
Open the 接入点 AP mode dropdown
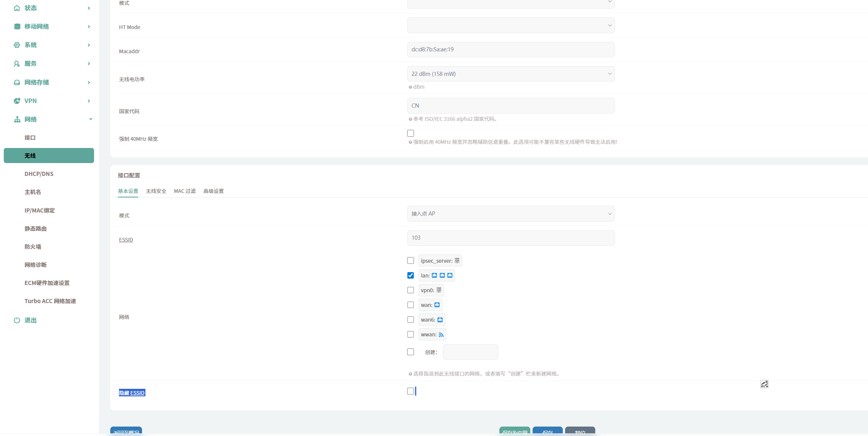pyautogui.click(x=511, y=214)
